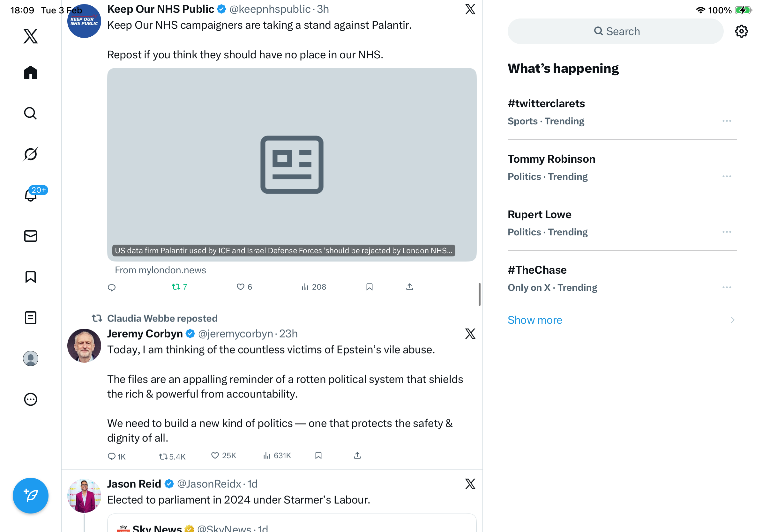Image resolution: width=762 pixels, height=532 pixels.
Task: Open Messages envelope icon
Action: [x=31, y=236]
